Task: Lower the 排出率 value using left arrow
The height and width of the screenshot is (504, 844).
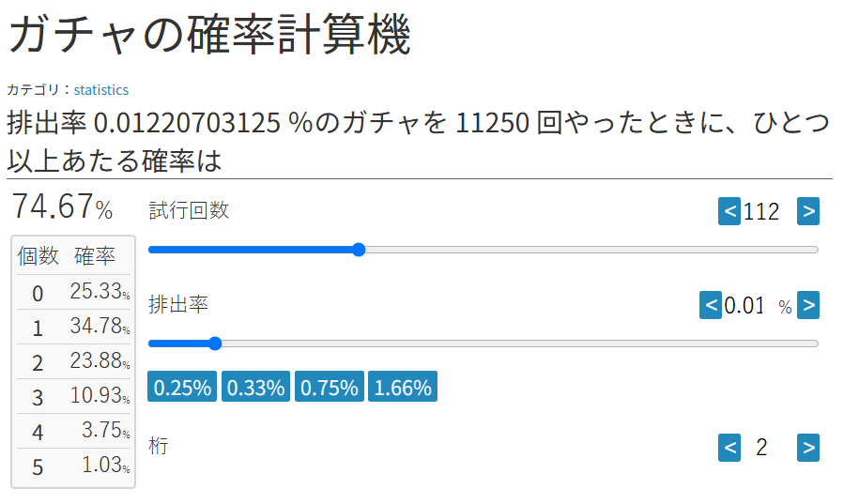Action: 711,305
